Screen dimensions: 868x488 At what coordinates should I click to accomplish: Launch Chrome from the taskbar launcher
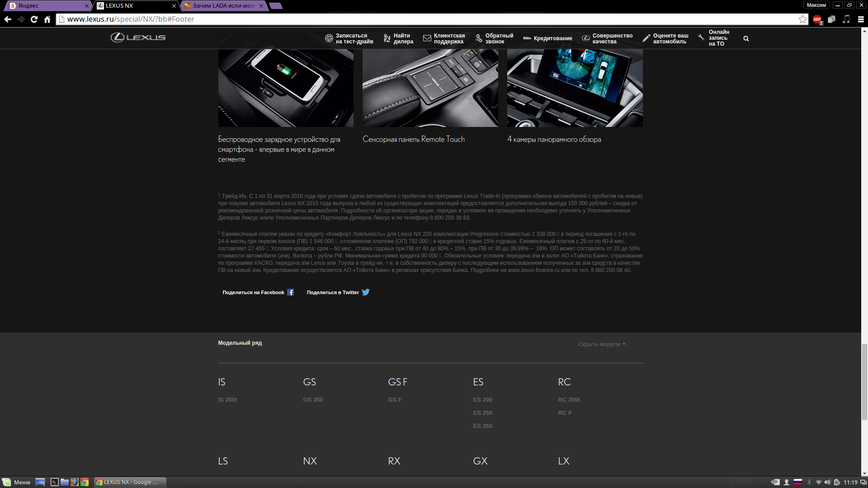pos(85,482)
